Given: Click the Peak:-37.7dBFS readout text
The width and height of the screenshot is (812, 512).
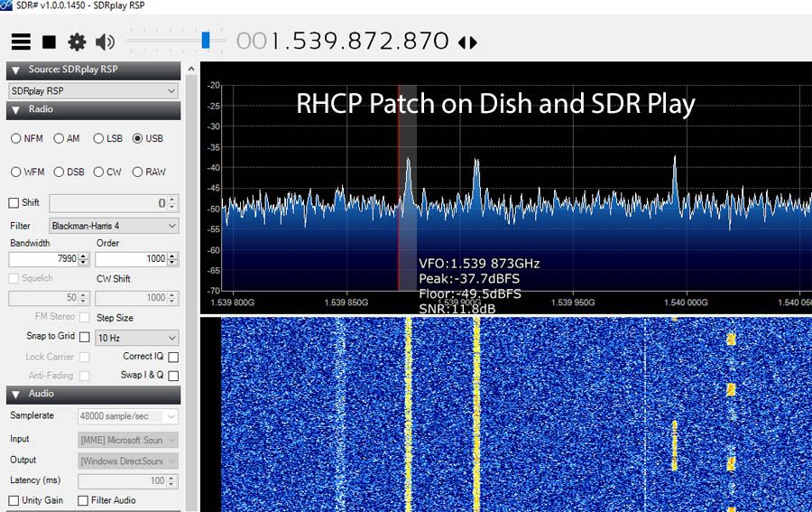Looking at the screenshot, I should [x=469, y=279].
